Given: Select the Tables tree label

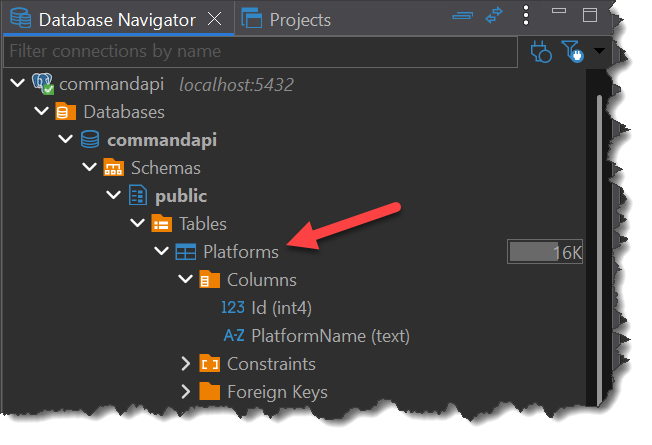Looking at the screenshot, I should pos(203,224).
